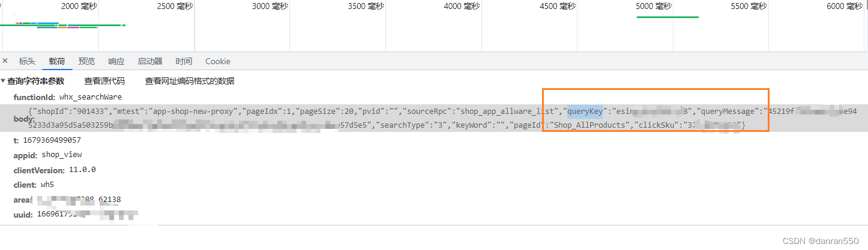Viewport: 868px width, 250px height.
Task: Click the clientVersion parameter label
Action: click(x=40, y=170)
